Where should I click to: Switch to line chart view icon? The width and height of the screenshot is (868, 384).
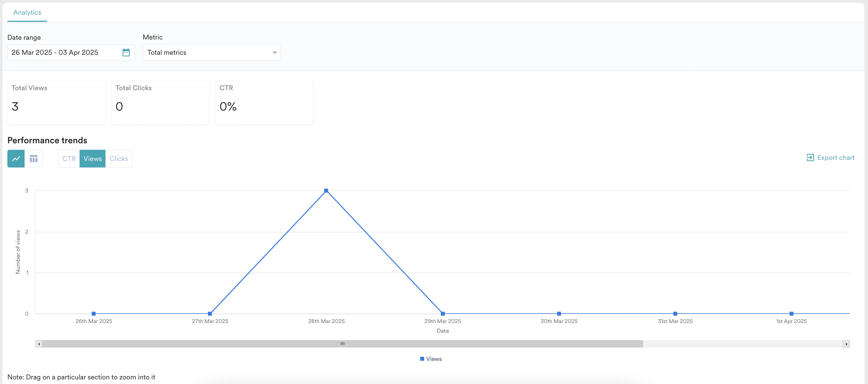[16, 159]
